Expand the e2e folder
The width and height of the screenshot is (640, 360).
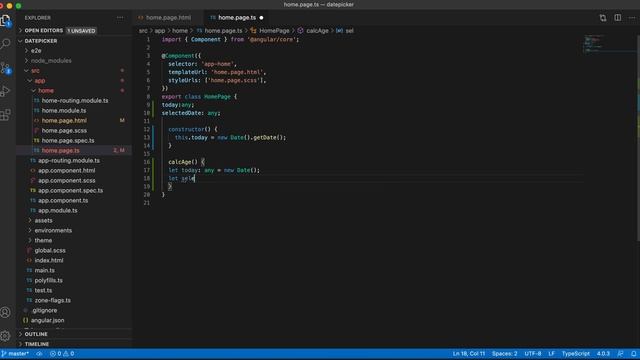[x=36, y=51]
